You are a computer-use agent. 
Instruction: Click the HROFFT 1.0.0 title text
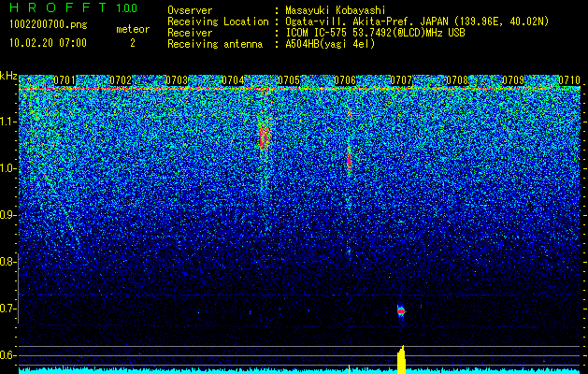tap(74, 7)
